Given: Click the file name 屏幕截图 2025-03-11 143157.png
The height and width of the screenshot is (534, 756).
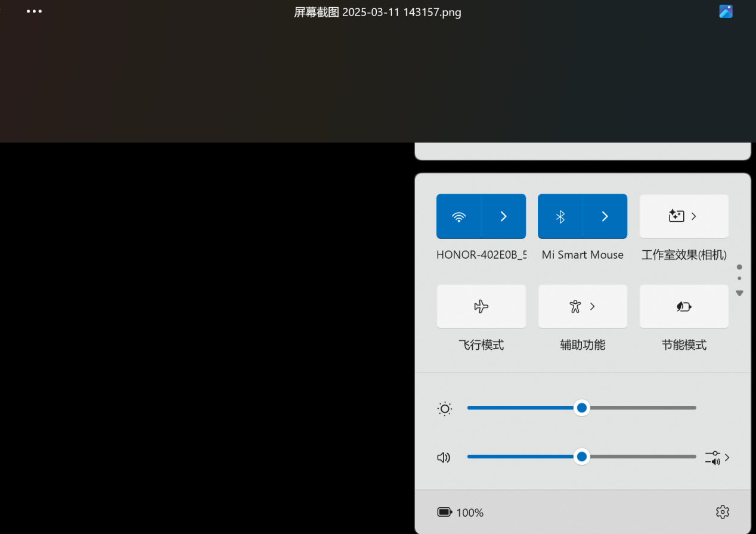Looking at the screenshot, I should tap(377, 12).
